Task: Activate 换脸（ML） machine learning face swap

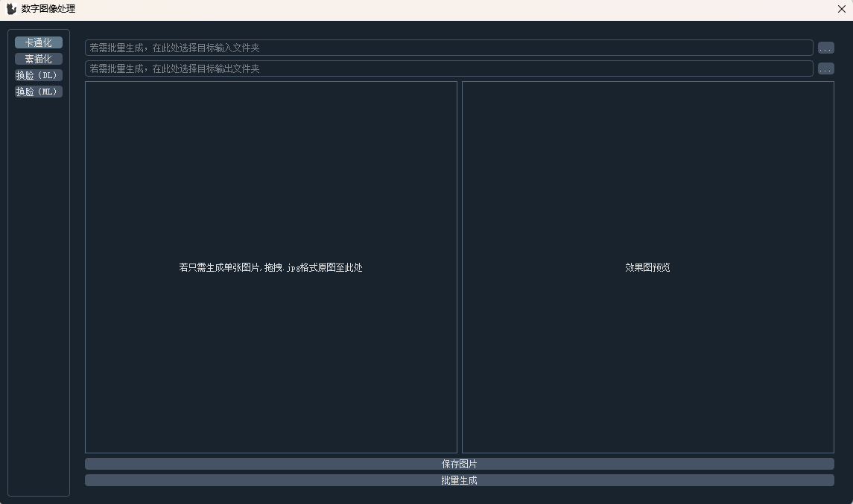Action: coord(38,92)
